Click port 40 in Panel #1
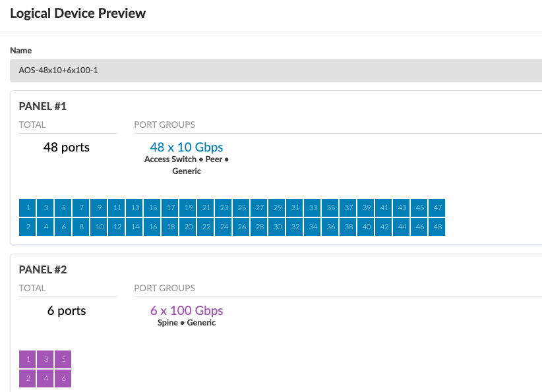The image size is (542, 392). click(366, 227)
